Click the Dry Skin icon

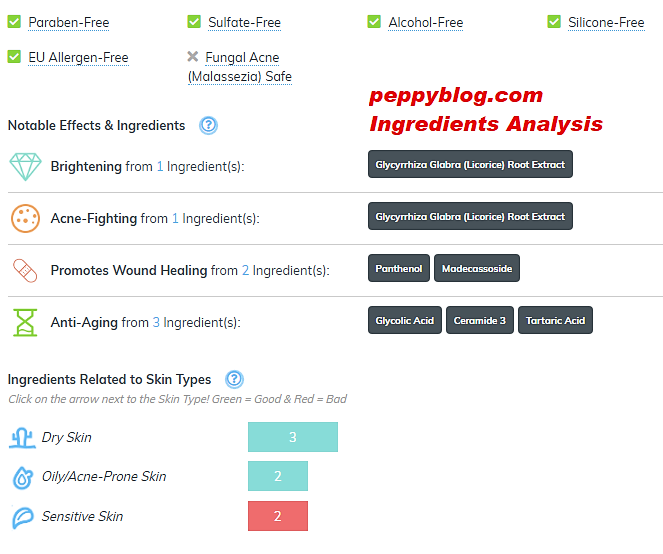pyautogui.click(x=22, y=437)
